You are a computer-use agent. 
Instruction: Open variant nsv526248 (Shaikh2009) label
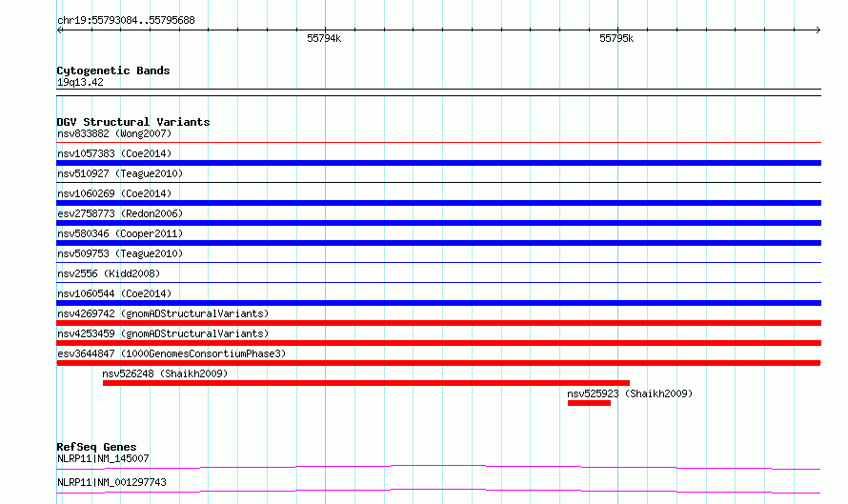165,373
